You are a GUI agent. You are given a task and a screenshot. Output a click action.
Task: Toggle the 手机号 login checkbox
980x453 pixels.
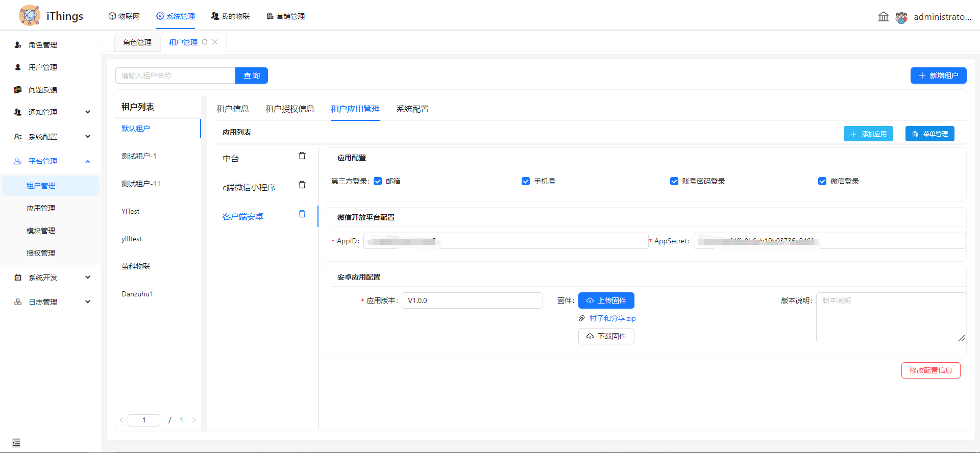pyautogui.click(x=526, y=181)
